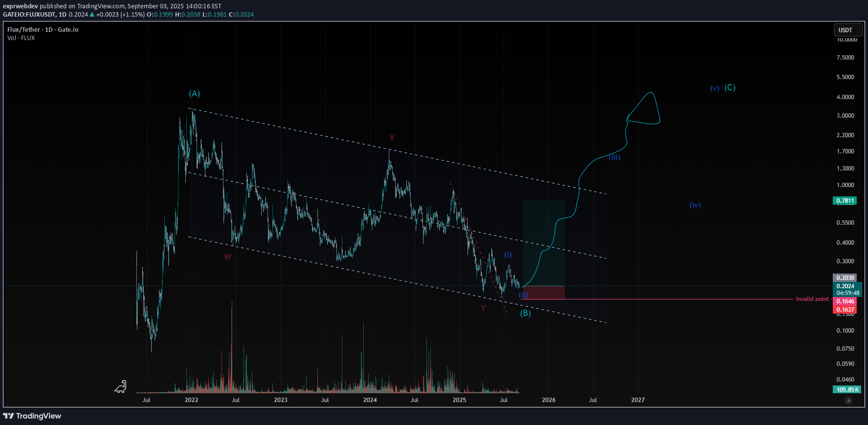Viewport: 868px width, 425px height.
Task: Click the 1.3000 price axis label
Action: 846,169
